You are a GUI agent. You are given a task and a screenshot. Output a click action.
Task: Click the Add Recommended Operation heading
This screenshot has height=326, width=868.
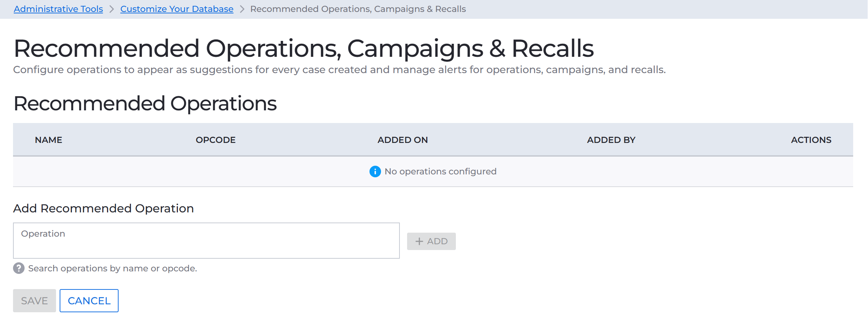(103, 208)
